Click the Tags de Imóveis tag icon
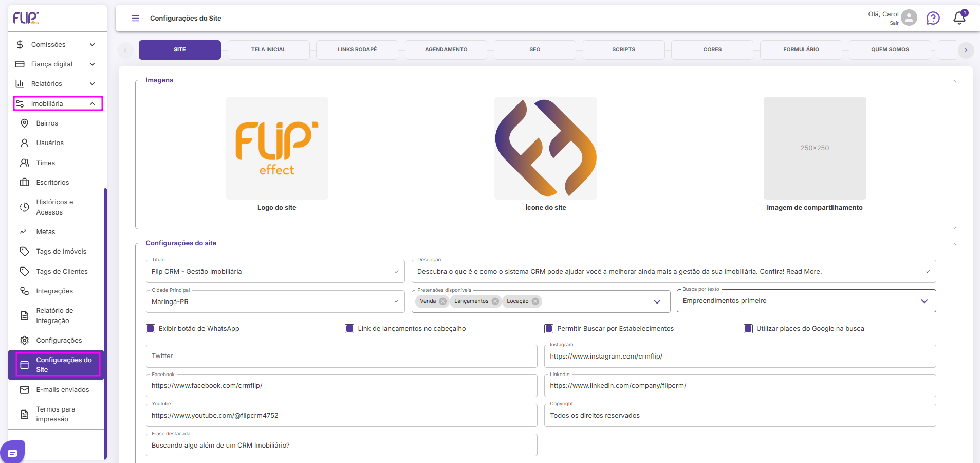Screen dimensions: 980x463 [x=24, y=252]
